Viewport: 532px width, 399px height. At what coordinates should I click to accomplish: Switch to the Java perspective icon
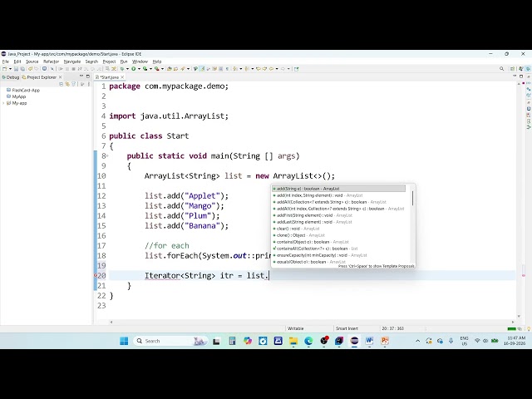point(521,69)
